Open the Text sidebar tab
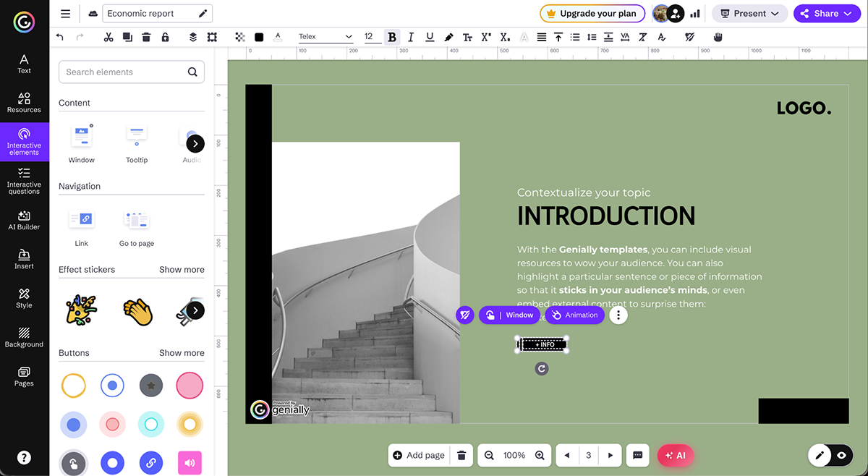 (x=24, y=64)
